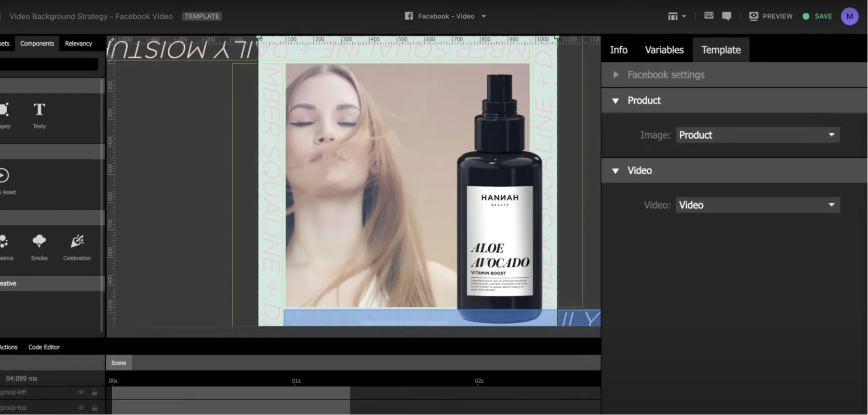Viewport: 868px width, 415px height.
Task: Expand the Creative components section header
Action: pyautogui.click(x=52, y=284)
